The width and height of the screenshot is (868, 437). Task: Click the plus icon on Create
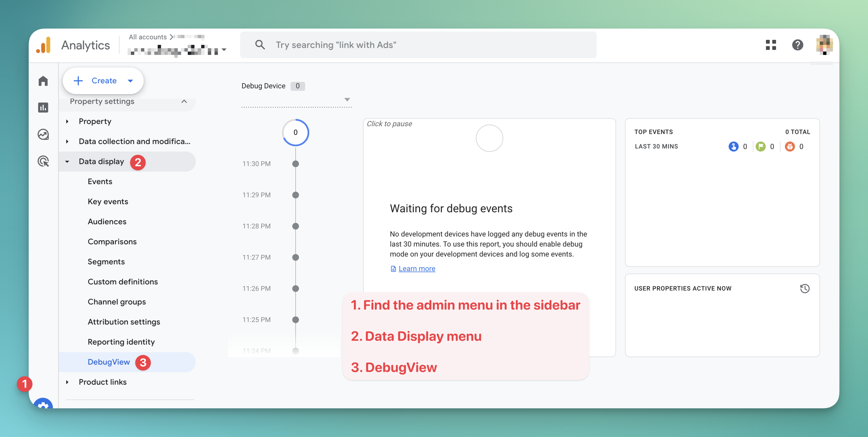tap(78, 81)
